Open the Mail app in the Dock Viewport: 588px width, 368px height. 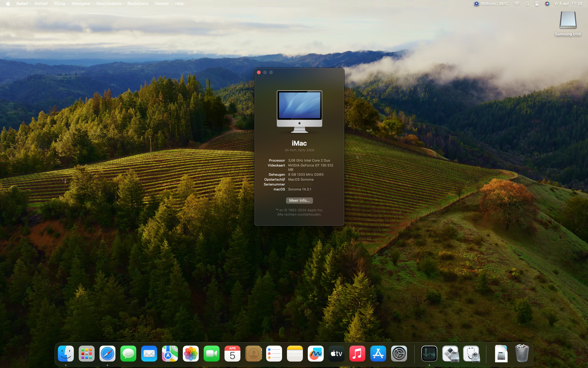(x=149, y=354)
